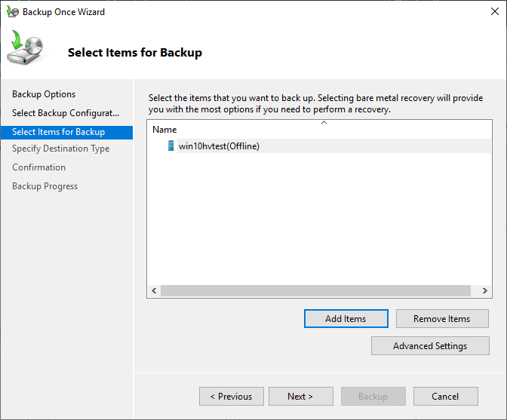Viewport: 507px width, 420px height.
Task: Click the horizontal scrollbar track
Action: [x=315, y=290]
